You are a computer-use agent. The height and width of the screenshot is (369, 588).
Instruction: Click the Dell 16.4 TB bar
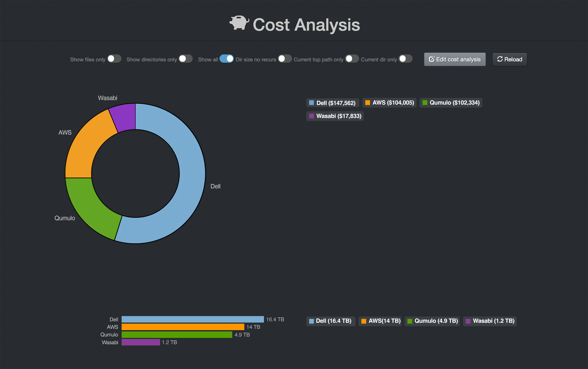[192, 319]
